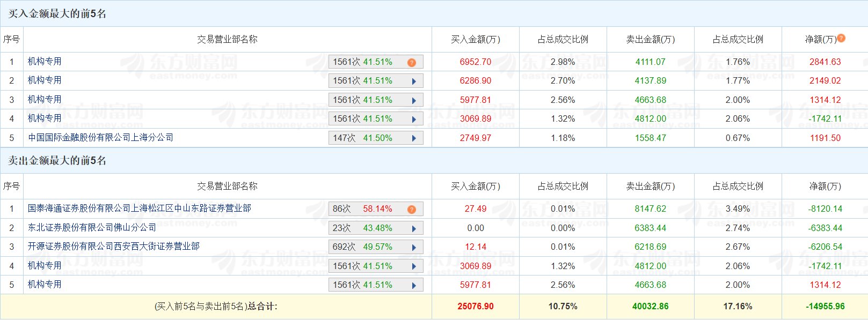Click blue arrow in fourth row of sell table
This screenshot has width=868, height=320.
pos(414,266)
